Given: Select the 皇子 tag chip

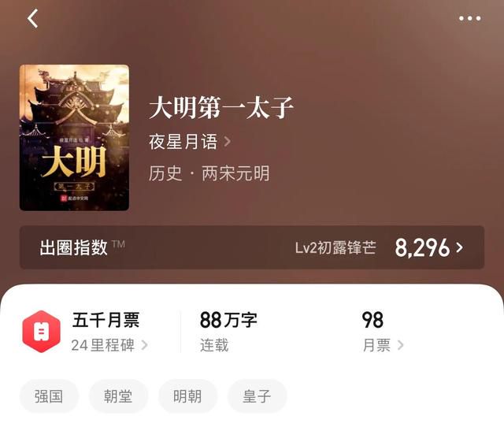Looking at the screenshot, I should tap(258, 396).
